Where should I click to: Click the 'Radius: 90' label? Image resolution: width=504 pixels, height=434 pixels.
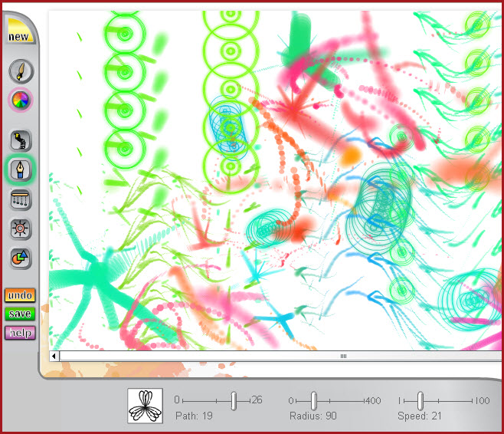(313, 416)
